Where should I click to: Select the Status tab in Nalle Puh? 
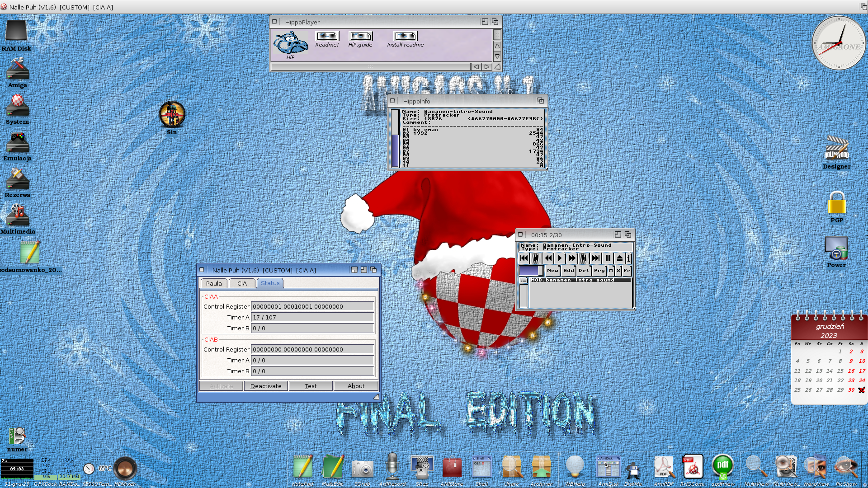(270, 283)
